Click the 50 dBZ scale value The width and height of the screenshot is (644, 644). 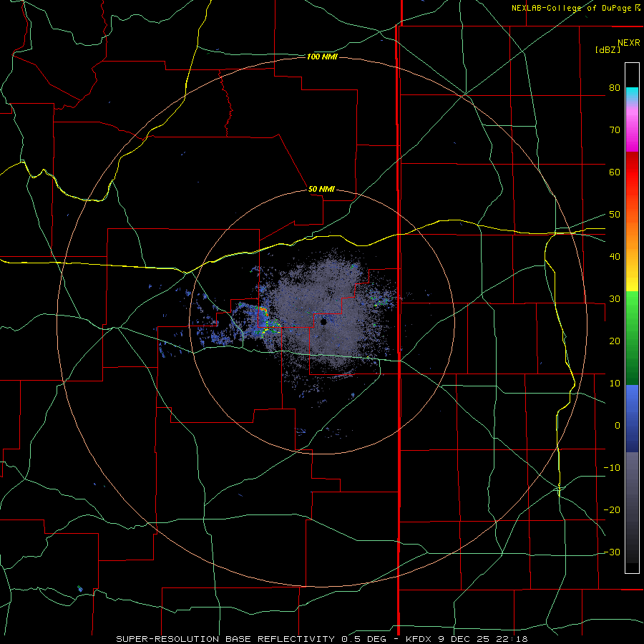(x=615, y=215)
